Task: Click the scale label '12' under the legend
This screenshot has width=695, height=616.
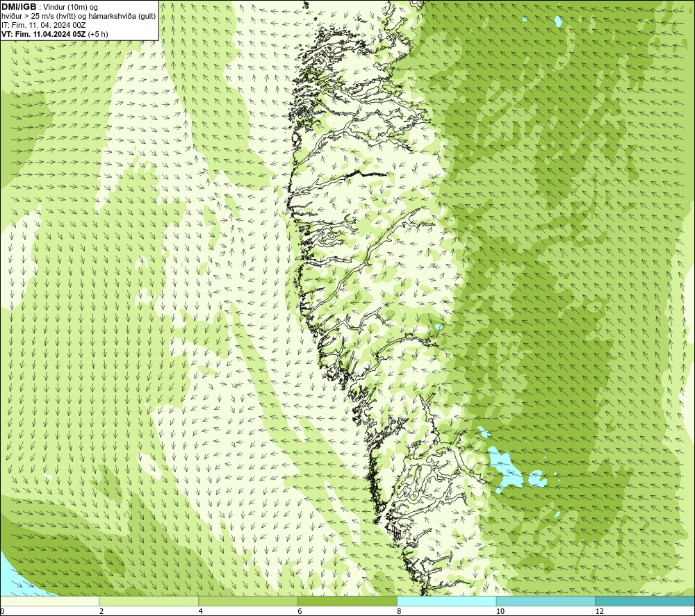Action: point(600,612)
